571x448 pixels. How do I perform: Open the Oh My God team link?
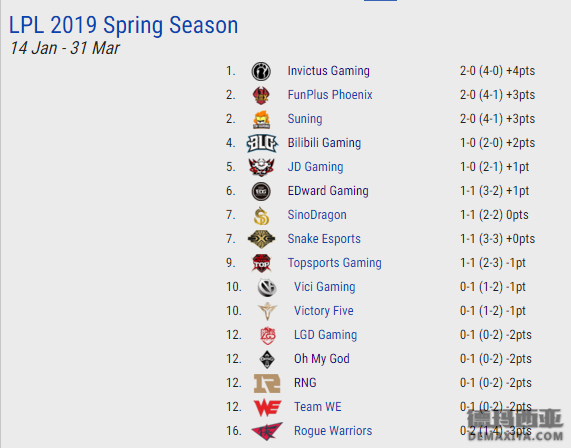pyautogui.click(x=322, y=359)
